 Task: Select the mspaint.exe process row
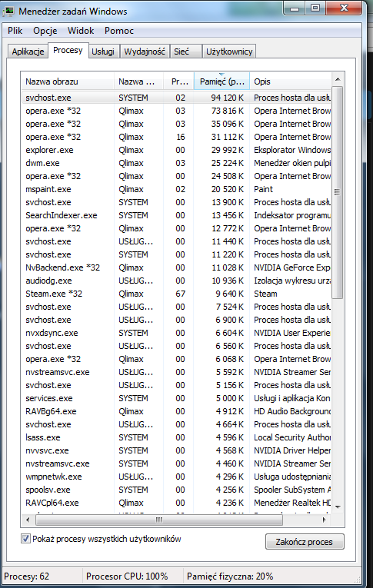tap(176, 189)
